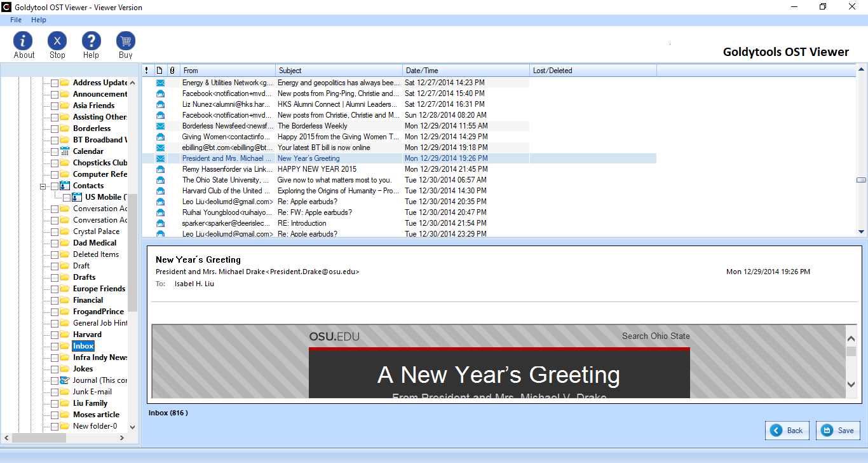Click the Journal folder icon
The image size is (868, 463).
click(65, 380)
